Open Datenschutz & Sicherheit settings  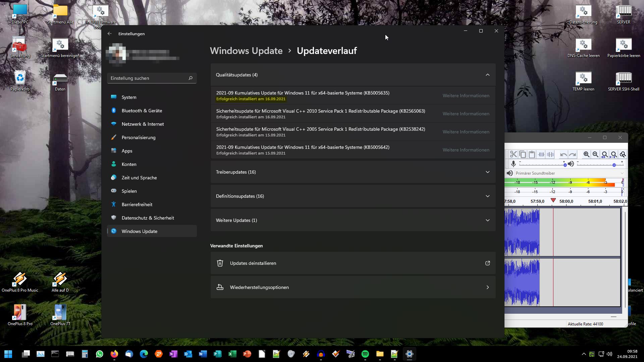(152, 218)
